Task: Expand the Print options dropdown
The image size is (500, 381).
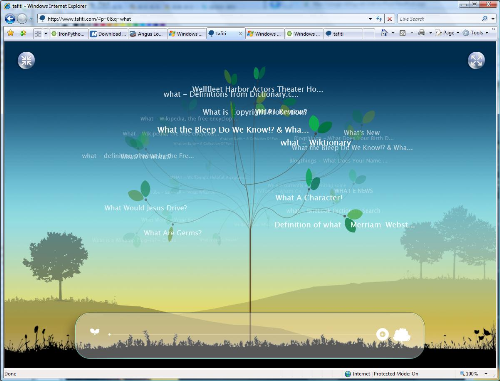Action: coord(430,33)
